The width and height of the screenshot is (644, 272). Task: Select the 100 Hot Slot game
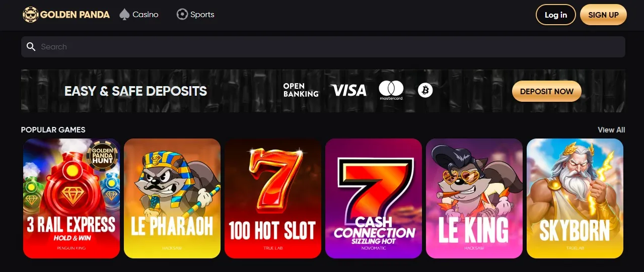pos(273,198)
